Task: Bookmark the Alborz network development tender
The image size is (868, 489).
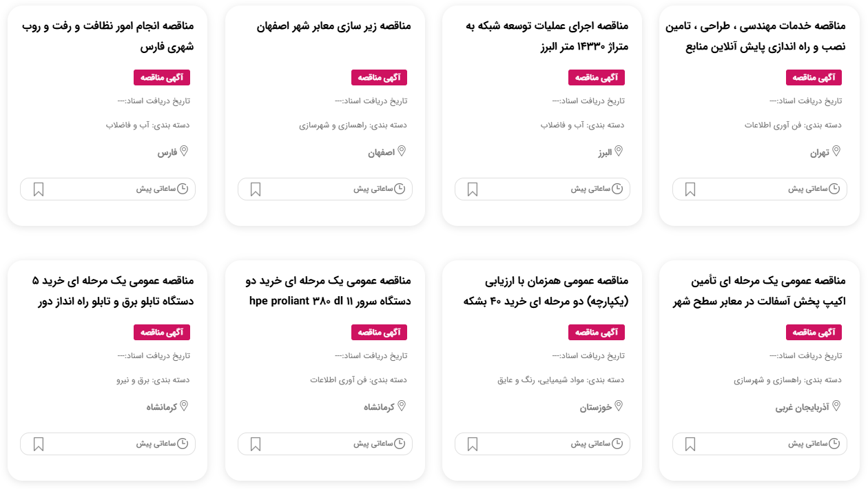Action: click(473, 189)
